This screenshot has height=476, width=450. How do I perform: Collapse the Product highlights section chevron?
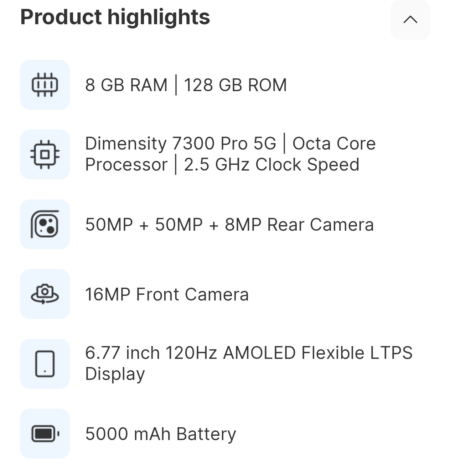(410, 20)
